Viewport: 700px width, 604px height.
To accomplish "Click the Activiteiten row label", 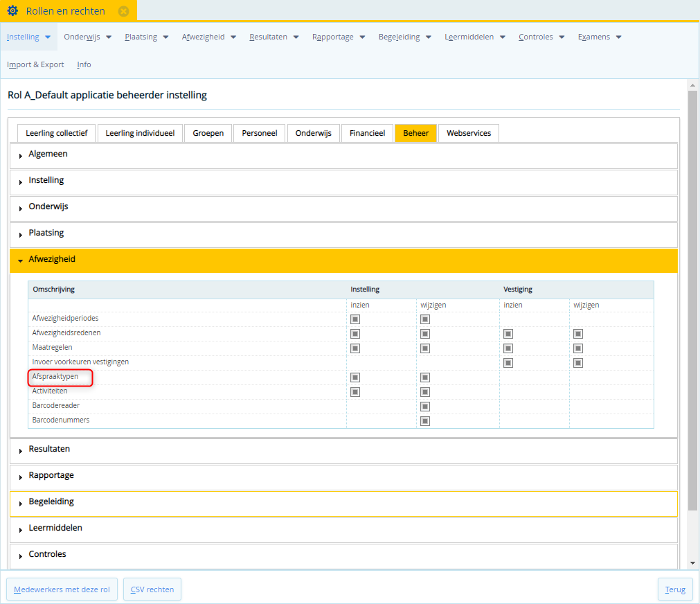I will [50, 391].
